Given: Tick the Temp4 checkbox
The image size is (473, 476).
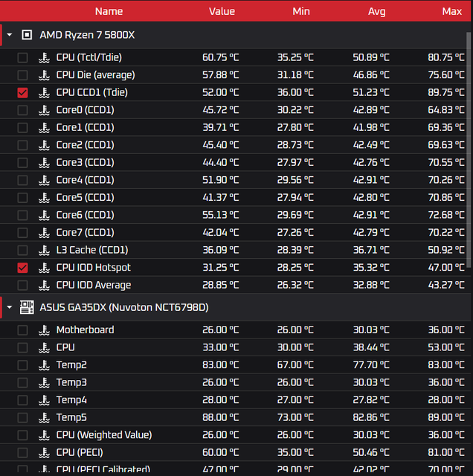Looking at the screenshot, I should 22,400.
